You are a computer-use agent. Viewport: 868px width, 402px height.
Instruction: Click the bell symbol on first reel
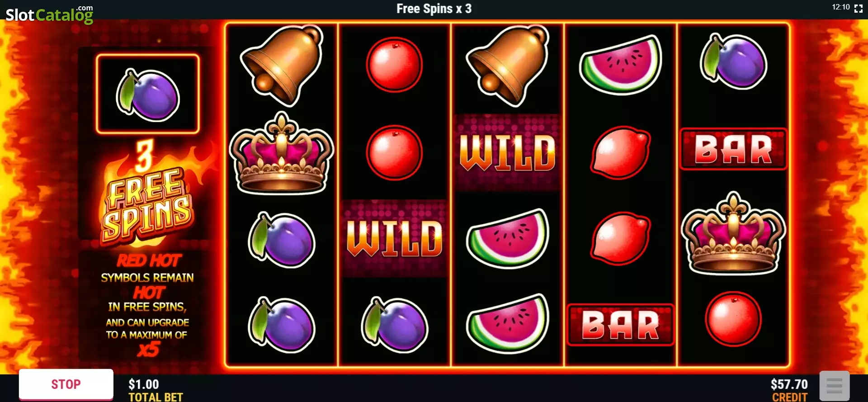[x=282, y=65]
